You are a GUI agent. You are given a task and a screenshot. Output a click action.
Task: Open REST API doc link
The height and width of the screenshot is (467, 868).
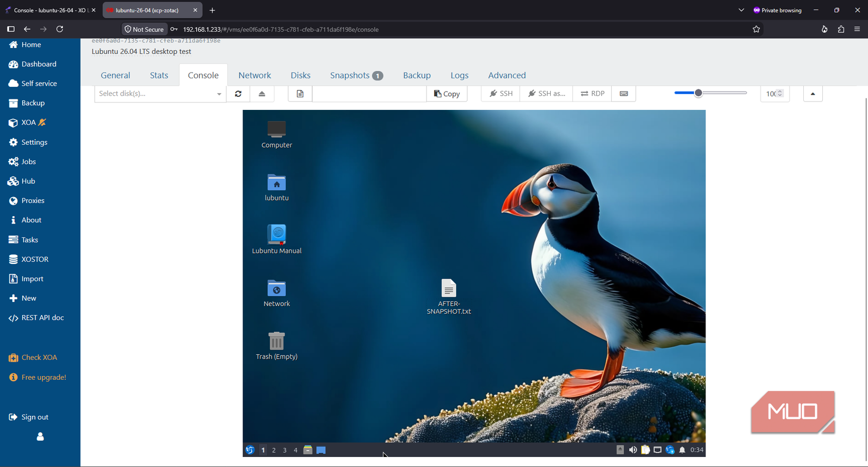36,318
